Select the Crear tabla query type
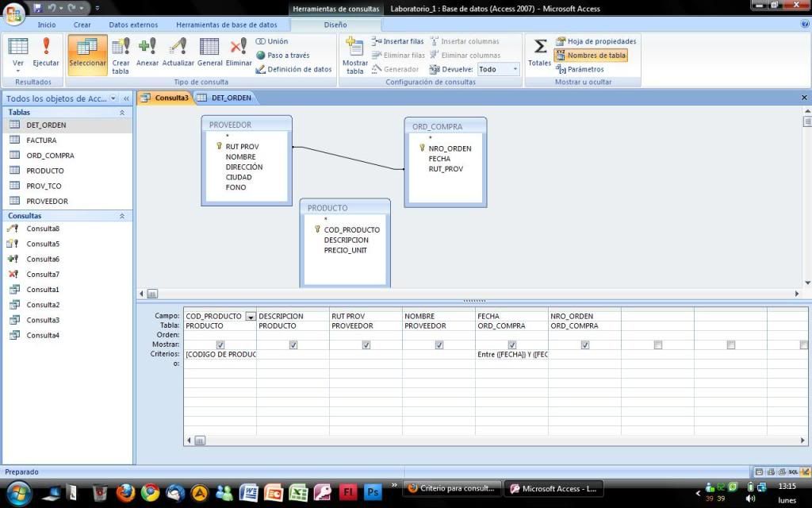Viewport: 812px width, 508px height. click(121, 52)
